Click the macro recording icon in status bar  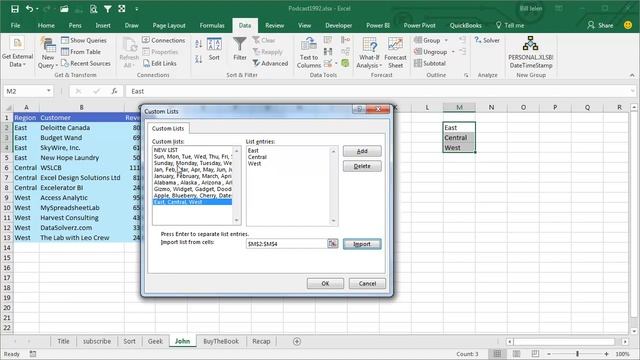coord(33,354)
